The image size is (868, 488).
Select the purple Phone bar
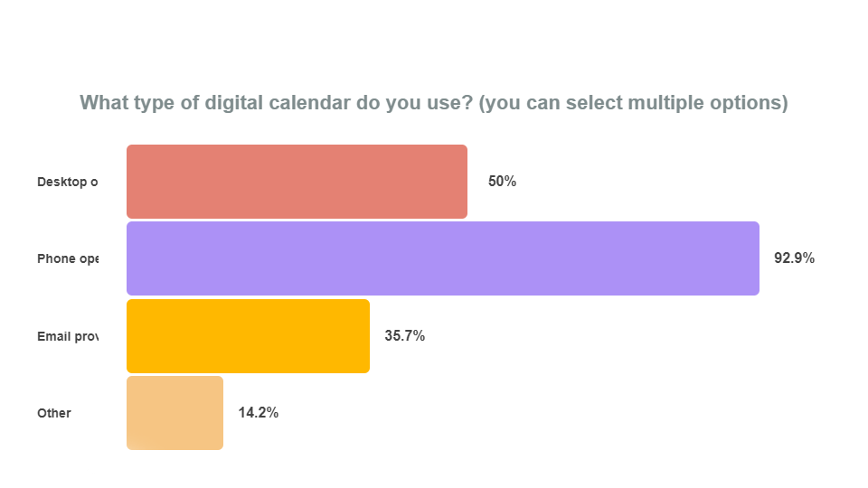443,258
